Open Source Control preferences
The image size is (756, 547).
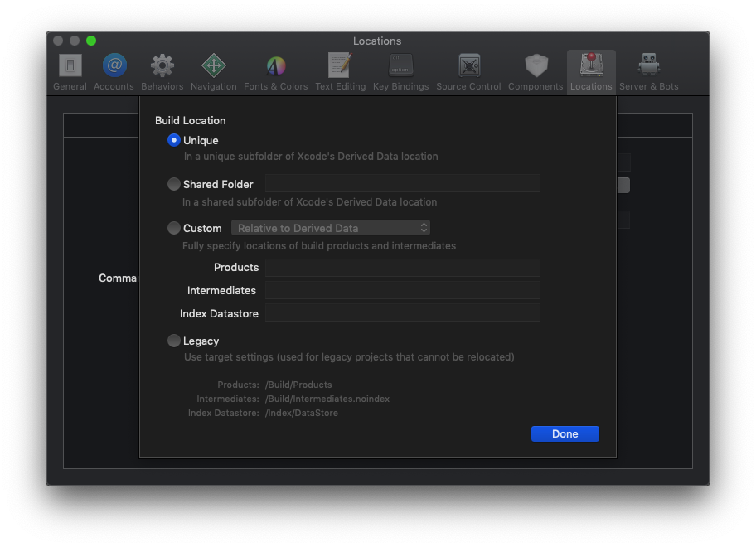tap(468, 72)
